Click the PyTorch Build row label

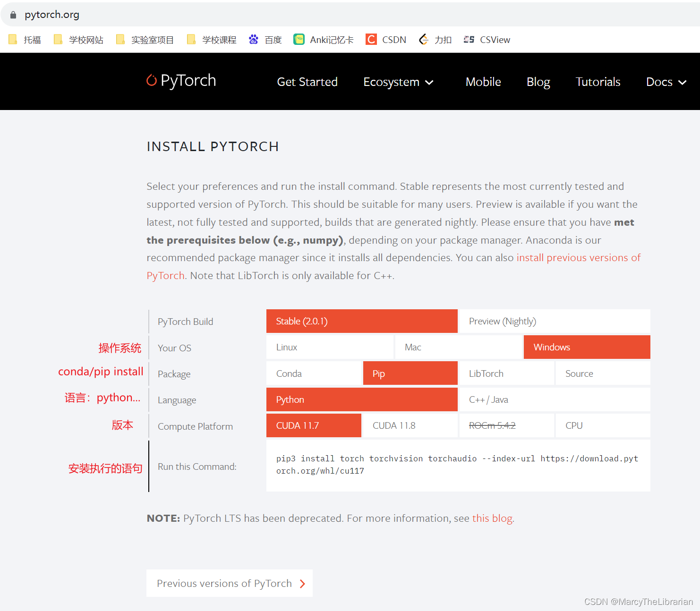coord(186,322)
